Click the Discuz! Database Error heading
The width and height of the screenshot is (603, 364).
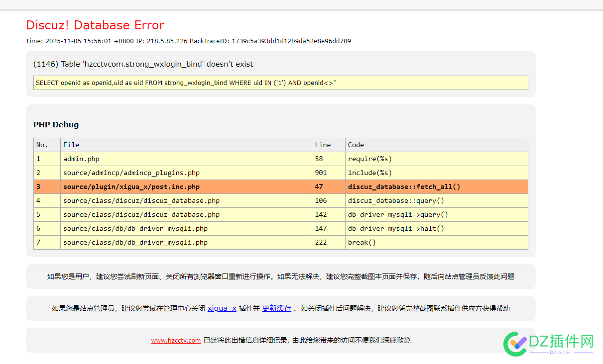click(x=95, y=25)
